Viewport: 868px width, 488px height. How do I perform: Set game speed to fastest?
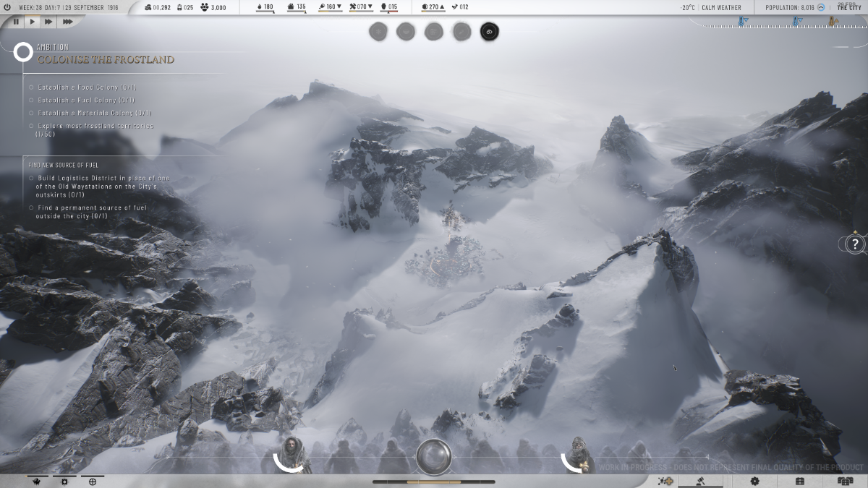67,22
